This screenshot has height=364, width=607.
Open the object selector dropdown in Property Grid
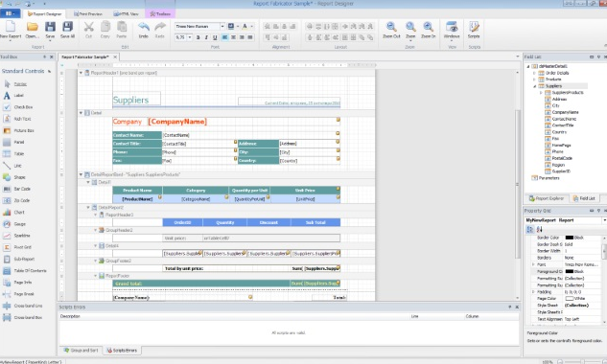tap(604, 220)
